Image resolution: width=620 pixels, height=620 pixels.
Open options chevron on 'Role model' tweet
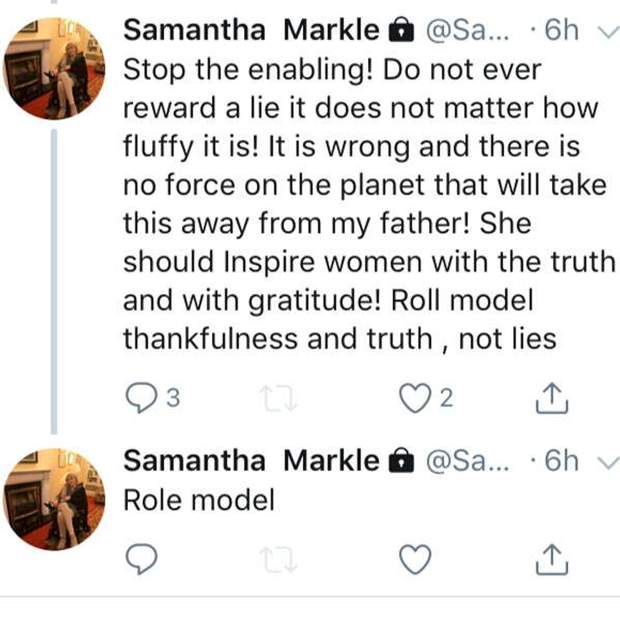(603, 461)
